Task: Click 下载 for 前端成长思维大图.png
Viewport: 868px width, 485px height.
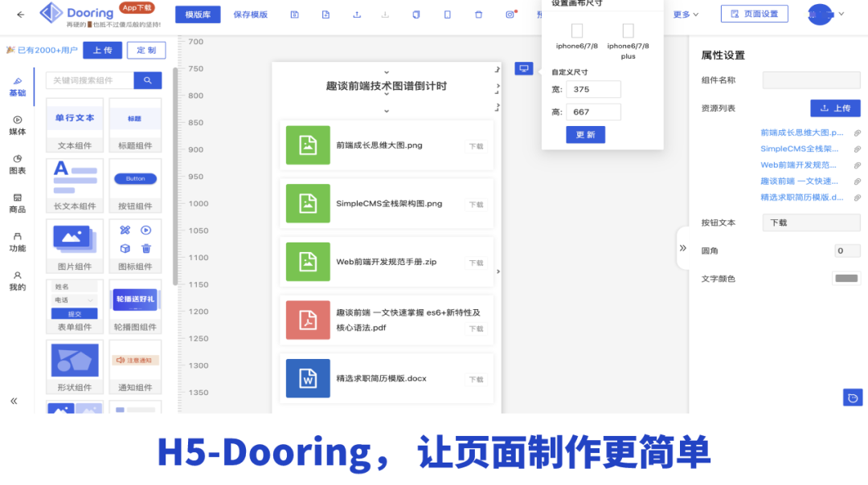Action: click(x=476, y=147)
